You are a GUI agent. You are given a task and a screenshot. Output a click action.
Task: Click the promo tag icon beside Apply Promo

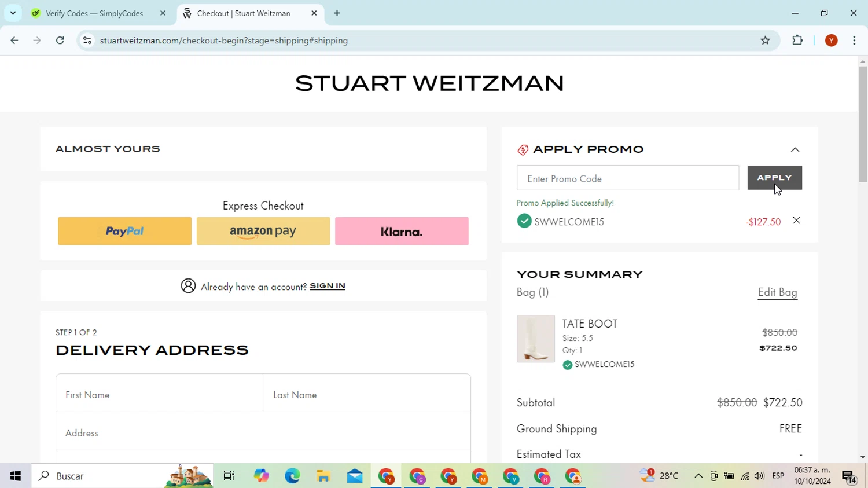point(523,150)
